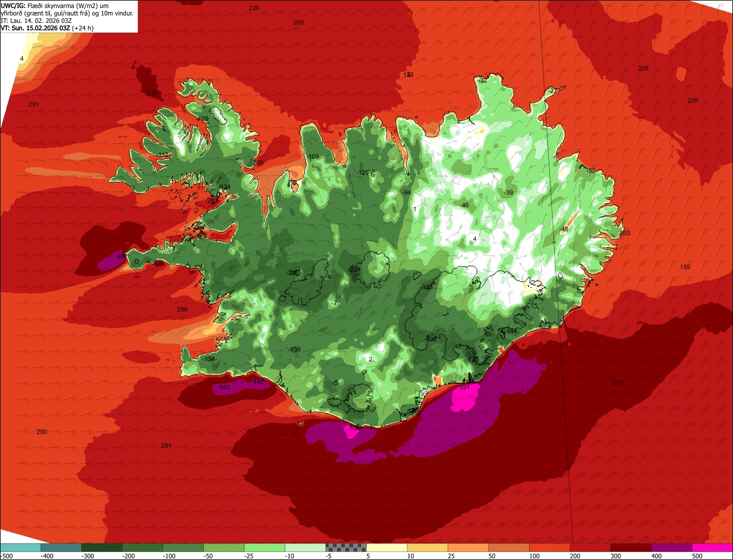Click the 159 value in the eastern ocean

685,267
